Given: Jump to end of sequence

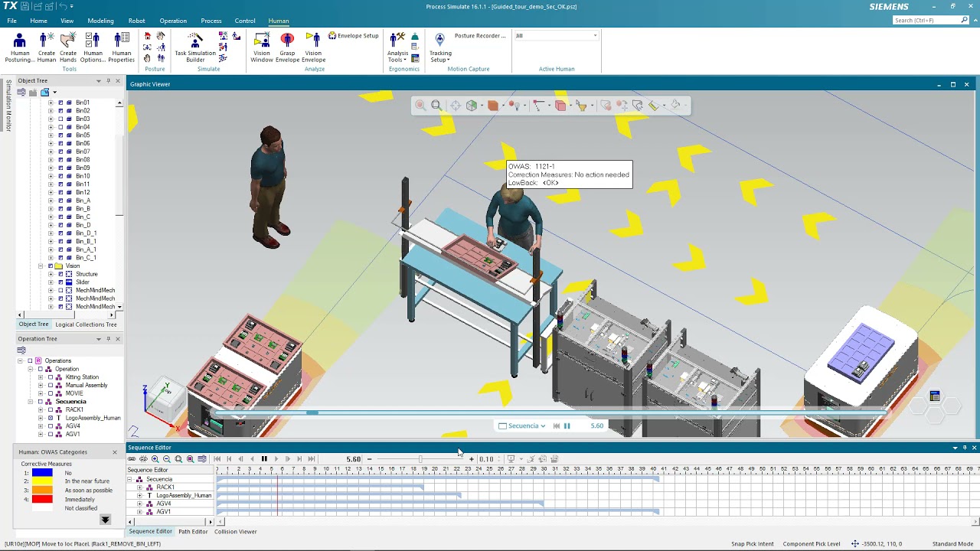Looking at the screenshot, I should click(x=311, y=459).
